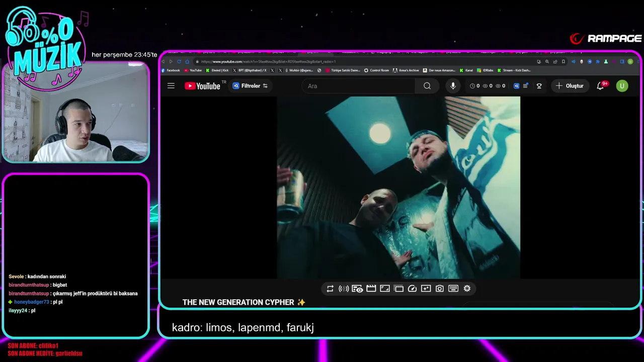Open the Türkiye Satılık Daire bookmark

coord(344,70)
